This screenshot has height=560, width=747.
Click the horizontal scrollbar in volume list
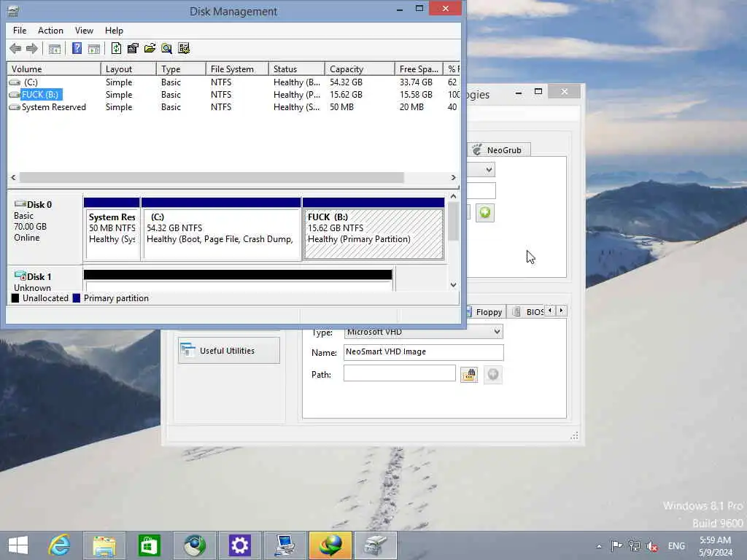coord(212,178)
